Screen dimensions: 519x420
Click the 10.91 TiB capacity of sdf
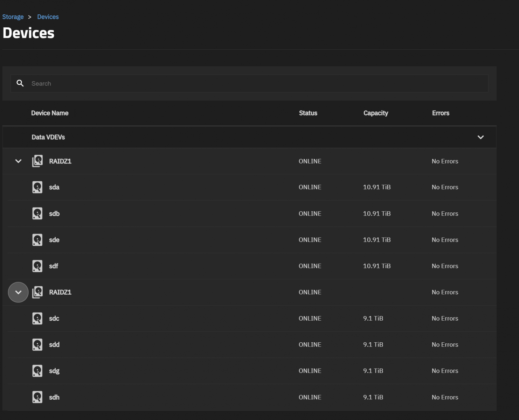pos(377,266)
